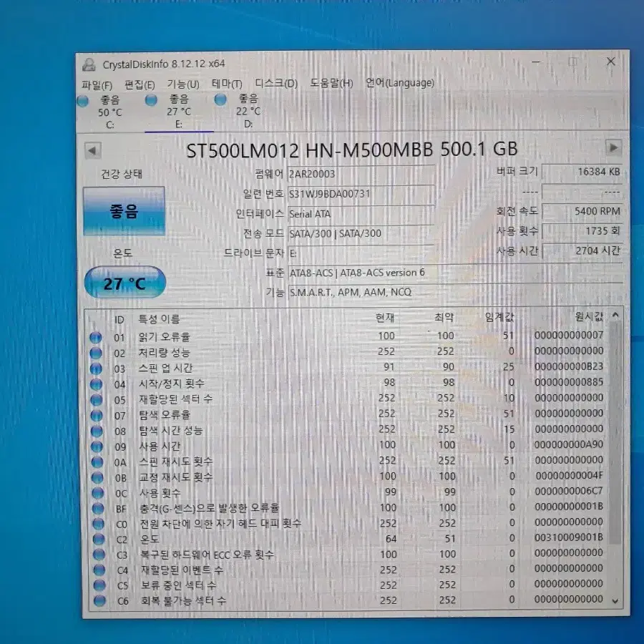Select raw value 00310009001B
Viewport: 644px width, 644px height.
click(569, 537)
